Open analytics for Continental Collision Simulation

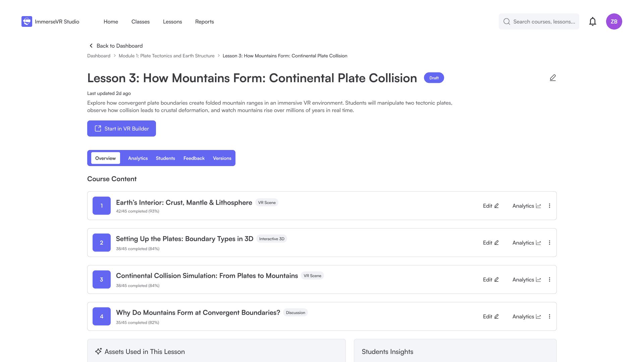click(x=526, y=279)
